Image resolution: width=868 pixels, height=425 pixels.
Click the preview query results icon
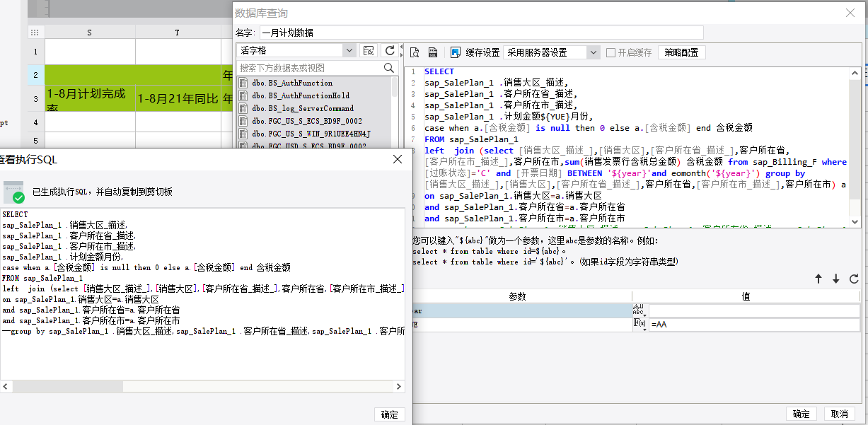tap(415, 52)
